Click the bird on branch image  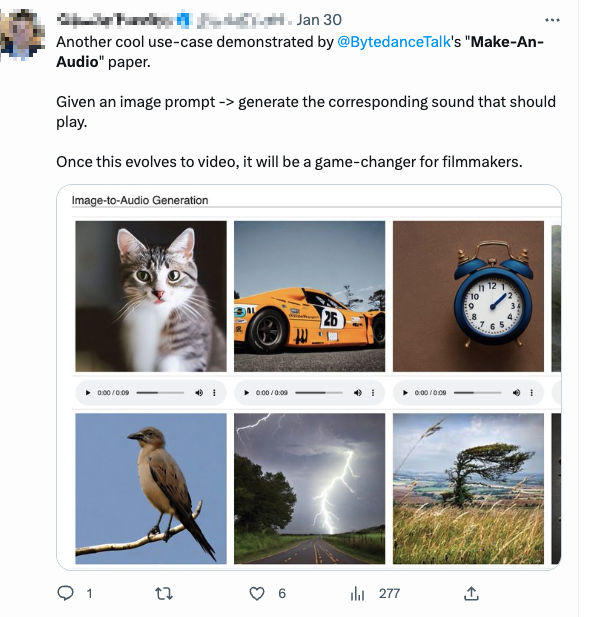pyautogui.click(x=151, y=488)
